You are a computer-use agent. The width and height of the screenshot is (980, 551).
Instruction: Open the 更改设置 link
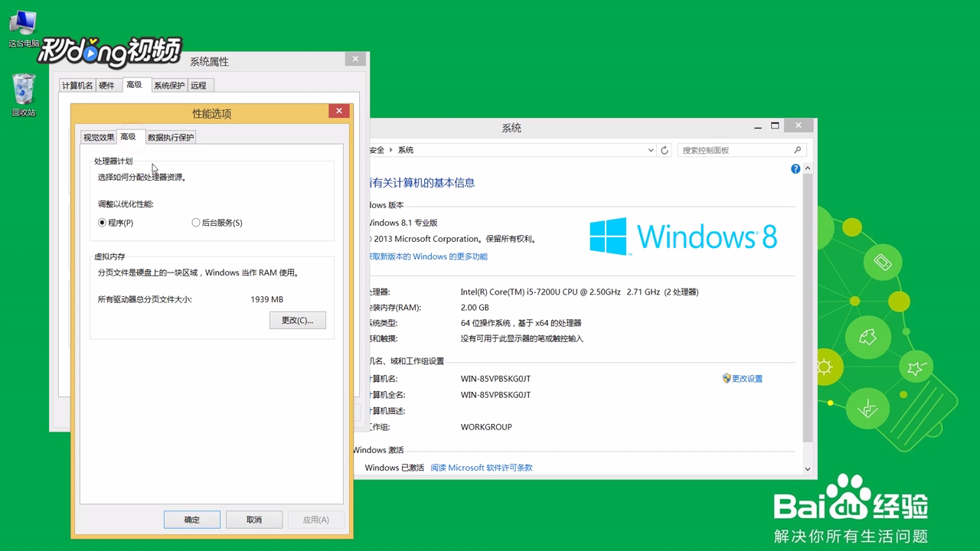tap(747, 379)
